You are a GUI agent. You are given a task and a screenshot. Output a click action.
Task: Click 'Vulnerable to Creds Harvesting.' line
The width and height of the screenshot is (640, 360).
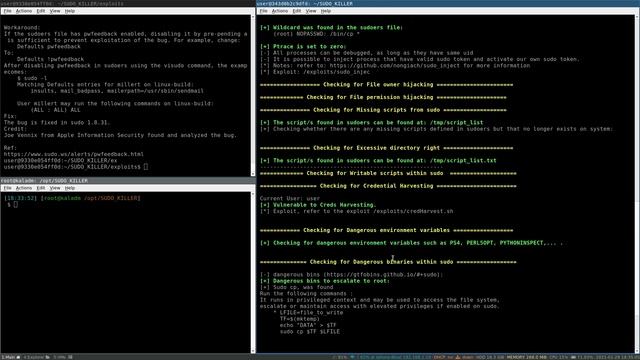(x=318, y=205)
